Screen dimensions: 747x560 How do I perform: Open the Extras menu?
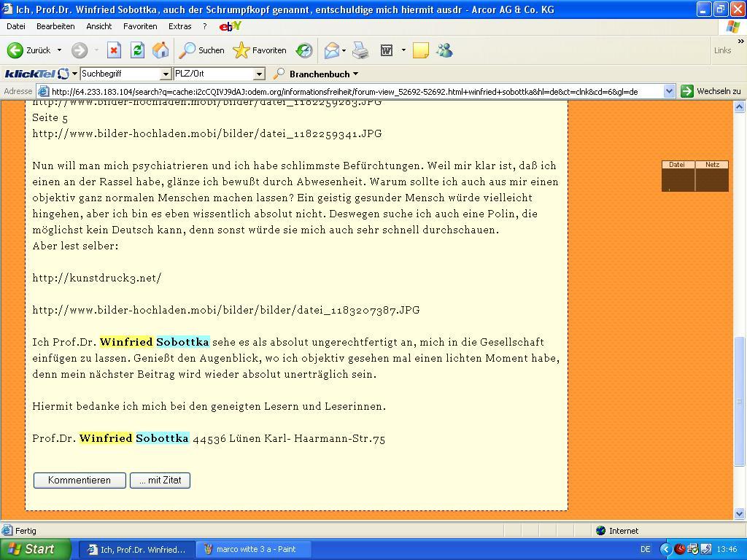179,26
